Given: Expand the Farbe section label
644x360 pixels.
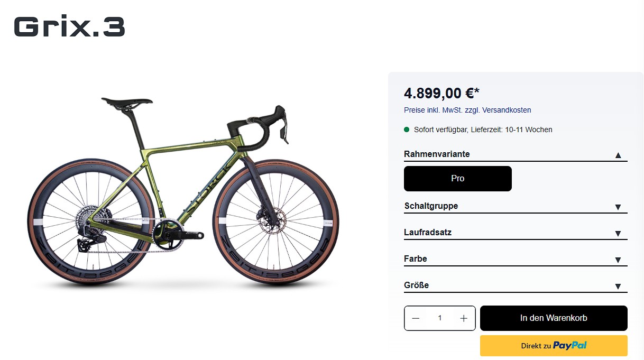Looking at the screenshot, I should pyautogui.click(x=416, y=259).
